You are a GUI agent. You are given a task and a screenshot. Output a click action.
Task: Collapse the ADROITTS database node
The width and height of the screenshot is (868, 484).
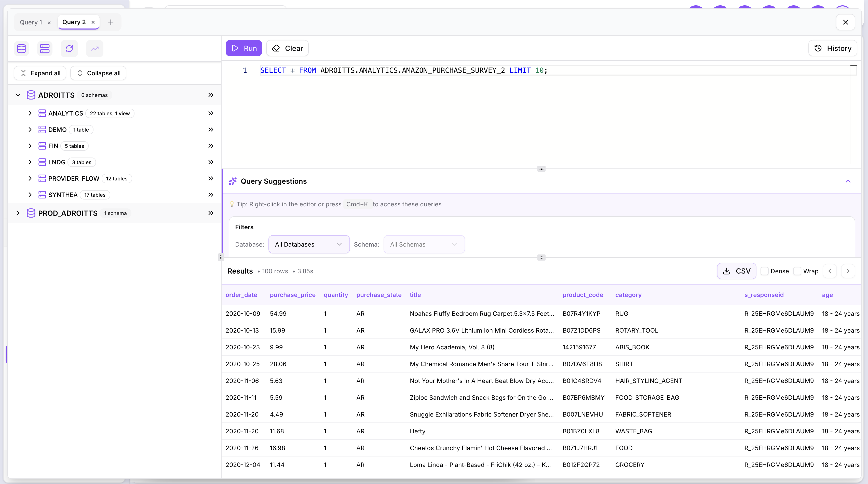pos(18,95)
